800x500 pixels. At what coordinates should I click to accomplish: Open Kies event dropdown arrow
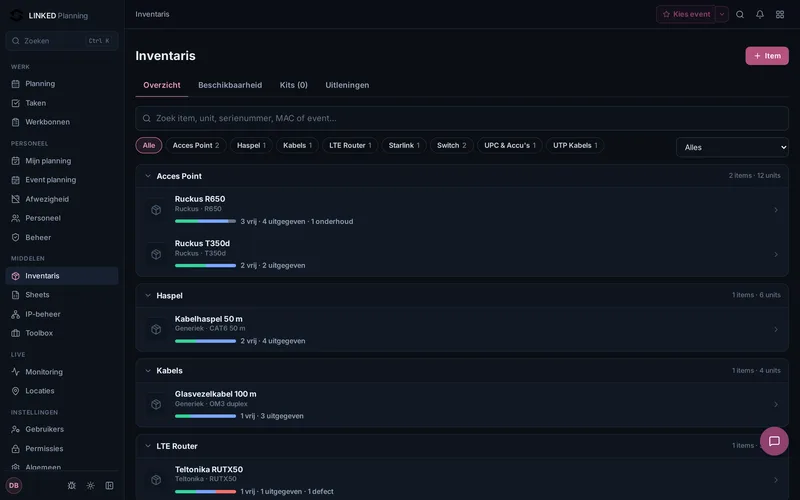click(721, 14)
